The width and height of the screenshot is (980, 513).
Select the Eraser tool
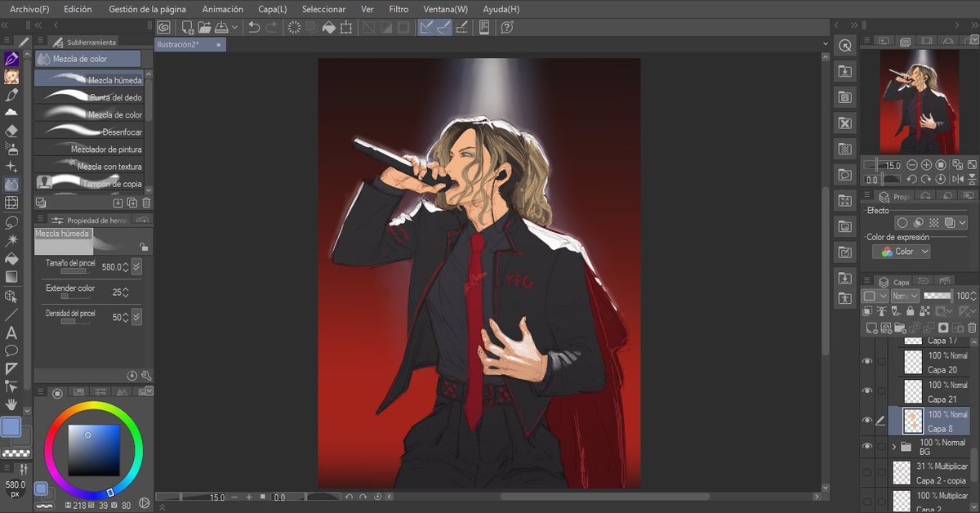(11, 130)
